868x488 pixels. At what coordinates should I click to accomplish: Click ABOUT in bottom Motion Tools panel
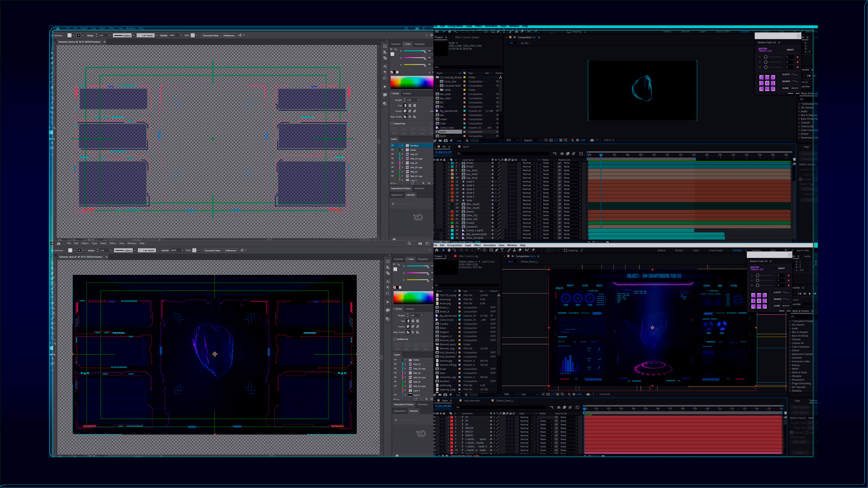pyautogui.click(x=781, y=268)
